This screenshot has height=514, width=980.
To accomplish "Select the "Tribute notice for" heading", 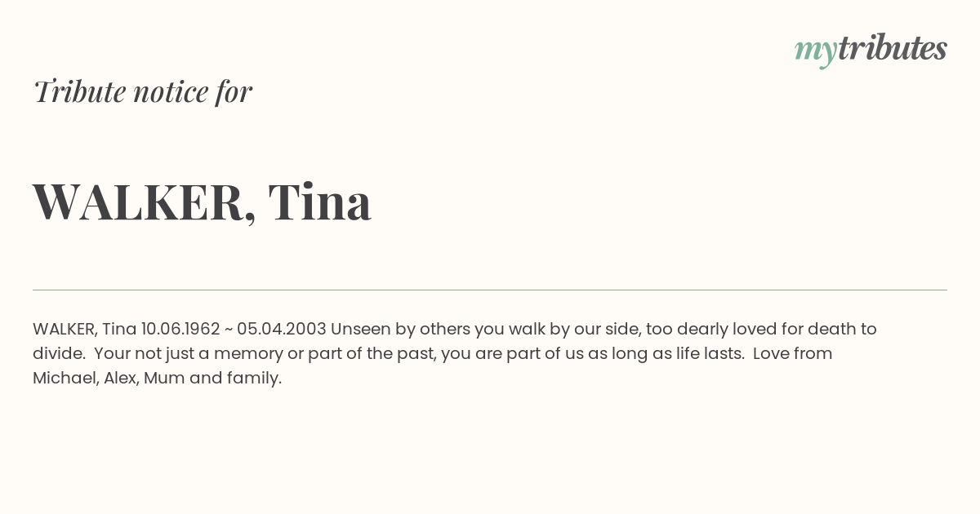I will (x=142, y=91).
